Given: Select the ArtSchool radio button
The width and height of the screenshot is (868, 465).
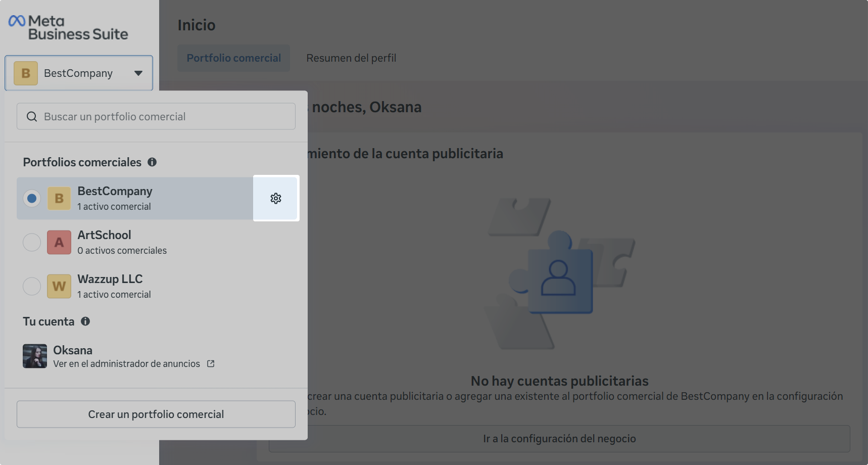Looking at the screenshot, I should click(x=31, y=242).
